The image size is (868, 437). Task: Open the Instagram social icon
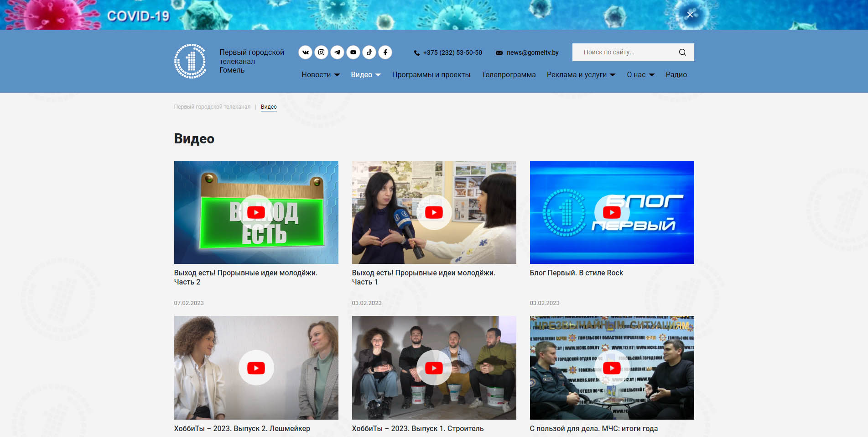click(322, 53)
